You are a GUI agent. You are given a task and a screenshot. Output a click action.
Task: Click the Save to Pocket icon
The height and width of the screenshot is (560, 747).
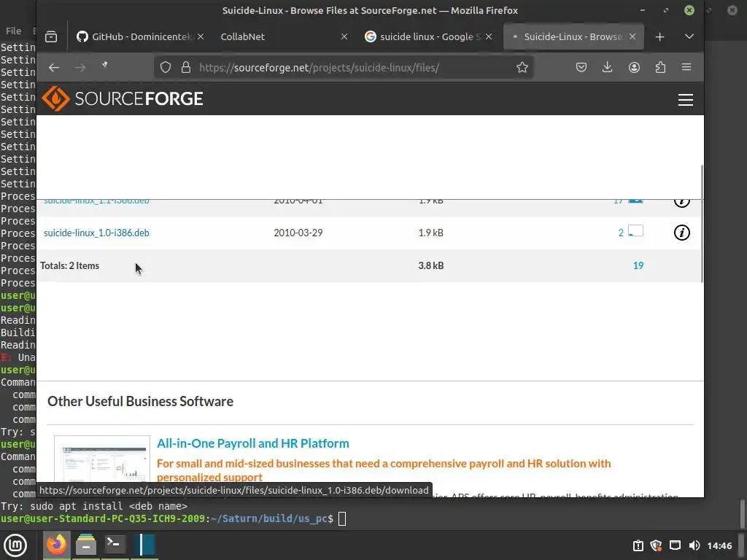pyautogui.click(x=581, y=67)
